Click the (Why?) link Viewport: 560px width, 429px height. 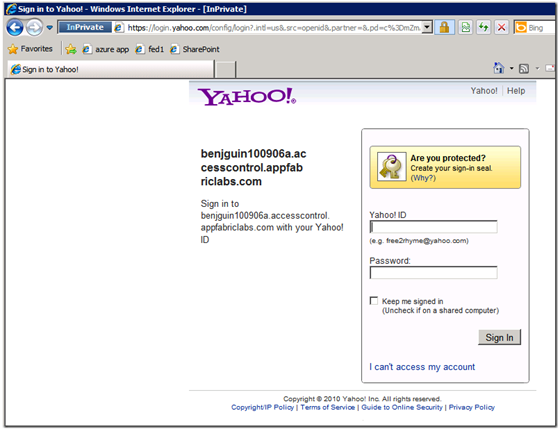[x=423, y=178]
